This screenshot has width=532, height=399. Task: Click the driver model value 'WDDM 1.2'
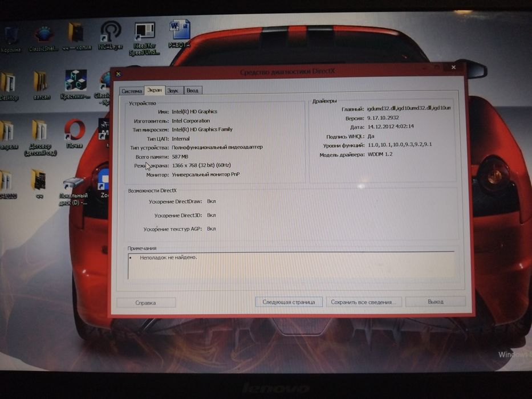click(x=380, y=154)
